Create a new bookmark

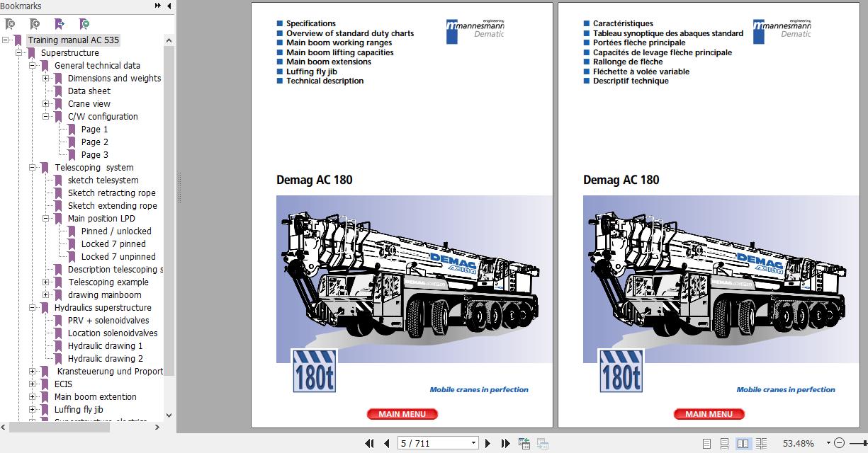click(x=35, y=23)
